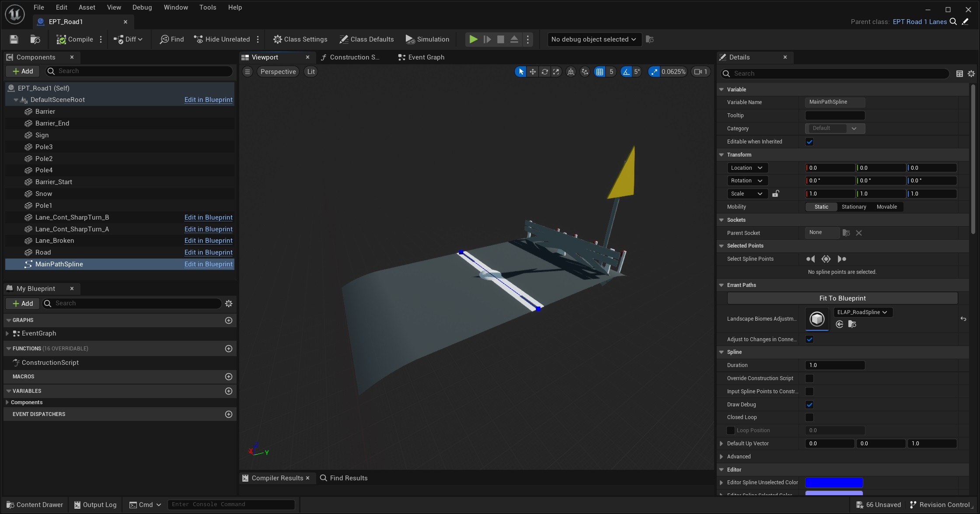This screenshot has height=514, width=980.
Task: Open Class Settings
Action: pos(300,39)
